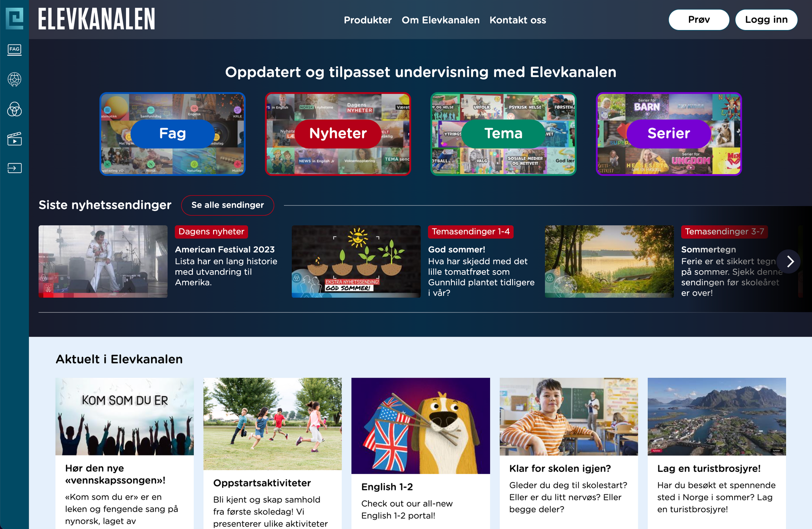812x529 pixels.
Task: Open the clapperboard Serier icon in the sidebar
Action: (x=14, y=139)
